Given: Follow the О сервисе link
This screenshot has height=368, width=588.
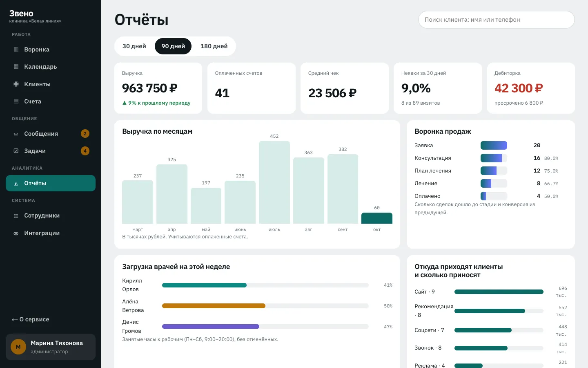Looking at the screenshot, I should pyautogui.click(x=30, y=319).
